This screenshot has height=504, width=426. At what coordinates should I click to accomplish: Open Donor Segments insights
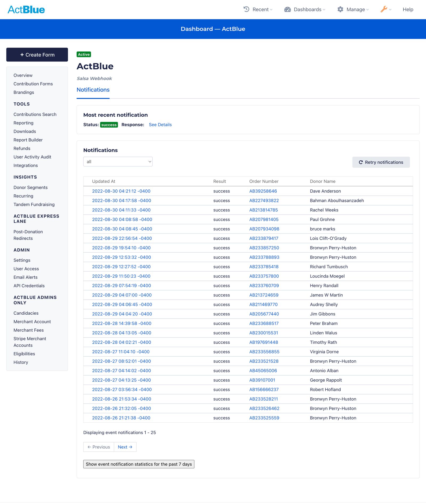click(x=30, y=188)
